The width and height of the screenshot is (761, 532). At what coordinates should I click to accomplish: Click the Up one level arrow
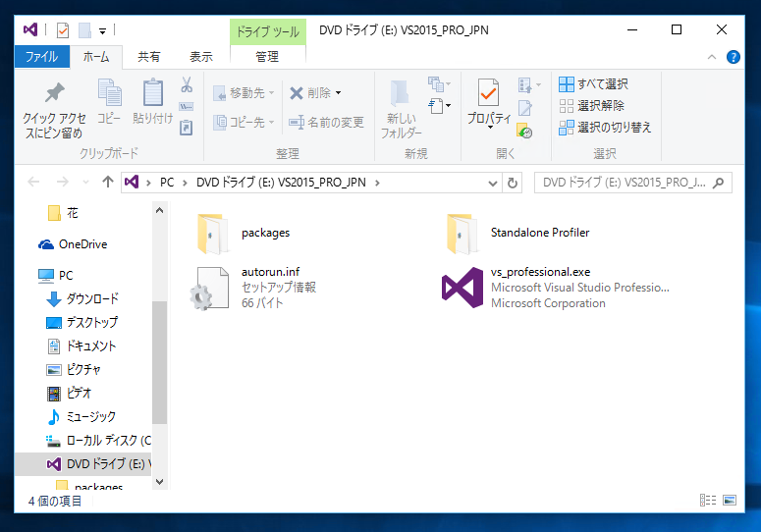108,182
